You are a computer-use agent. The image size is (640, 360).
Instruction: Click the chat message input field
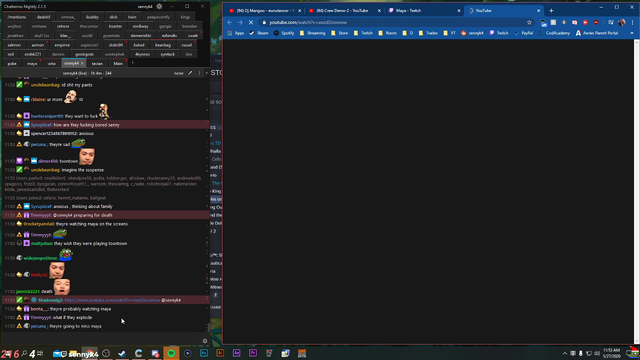[102, 339]
